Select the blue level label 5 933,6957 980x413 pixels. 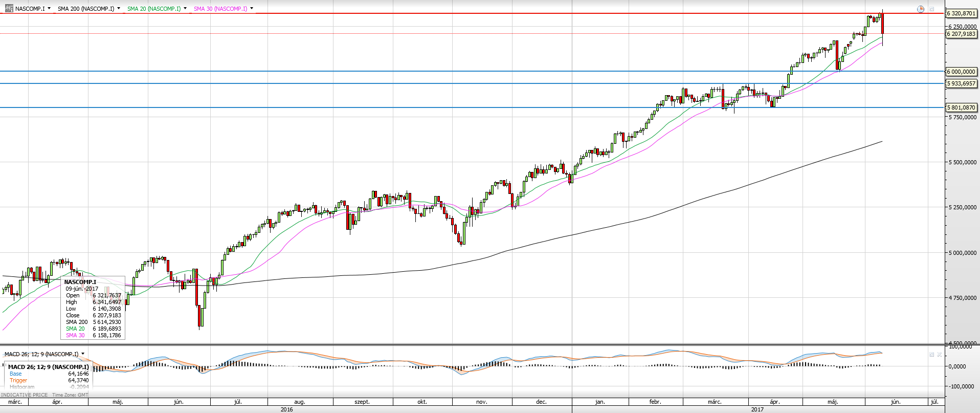(961, 83)
